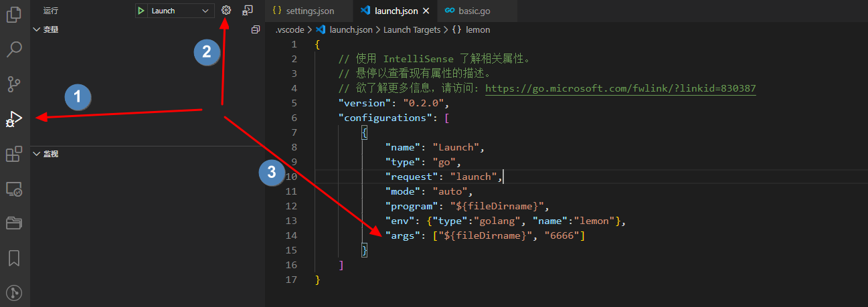Click the "env" key

[400, 221]
